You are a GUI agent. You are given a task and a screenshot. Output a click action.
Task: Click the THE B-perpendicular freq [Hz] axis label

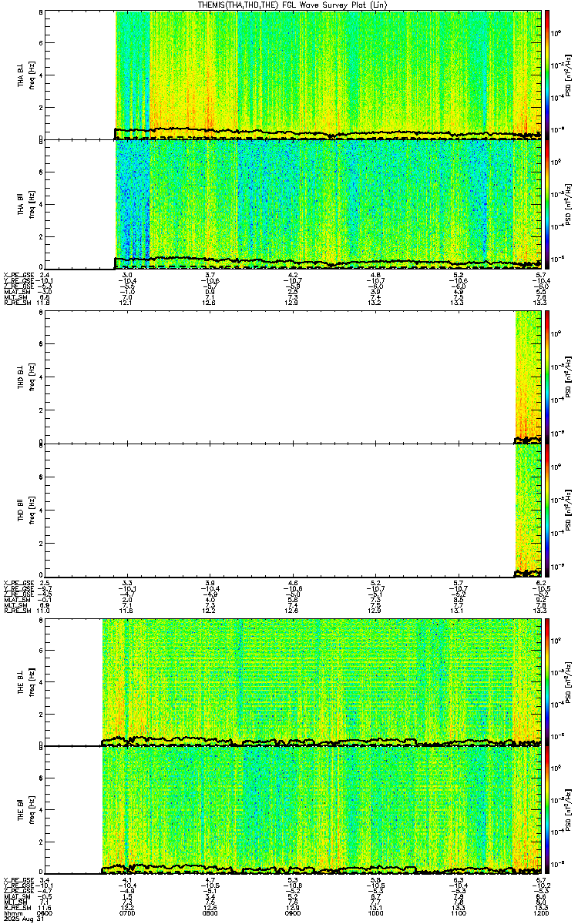point(31,682)
